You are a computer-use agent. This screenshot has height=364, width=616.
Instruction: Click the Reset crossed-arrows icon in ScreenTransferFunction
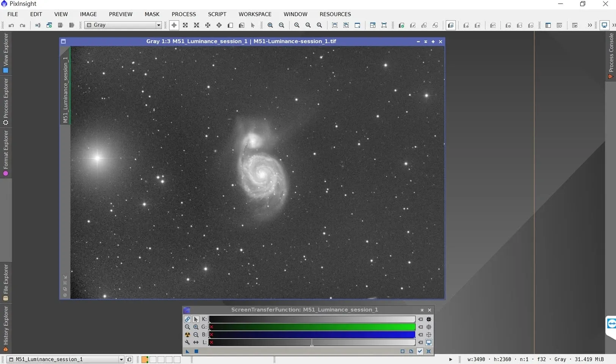coord(429,351)
